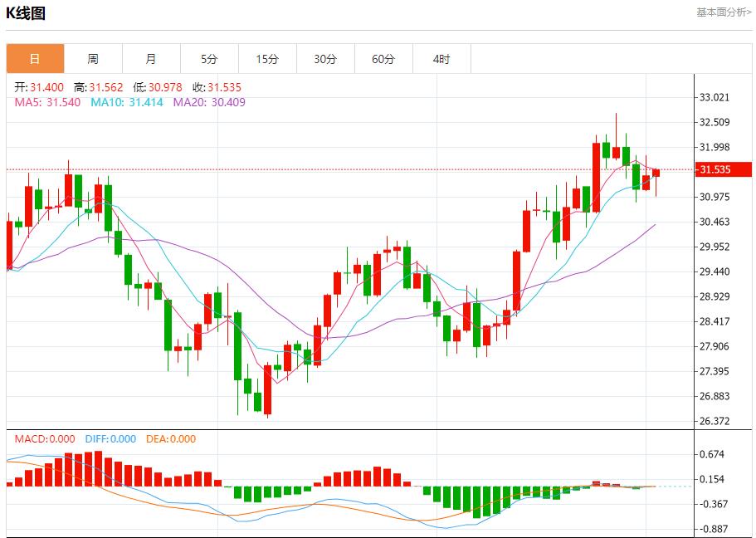Switch to the 月 monthly tab
Viewport: 756px width, 538px height.
[x=151, y=59]
